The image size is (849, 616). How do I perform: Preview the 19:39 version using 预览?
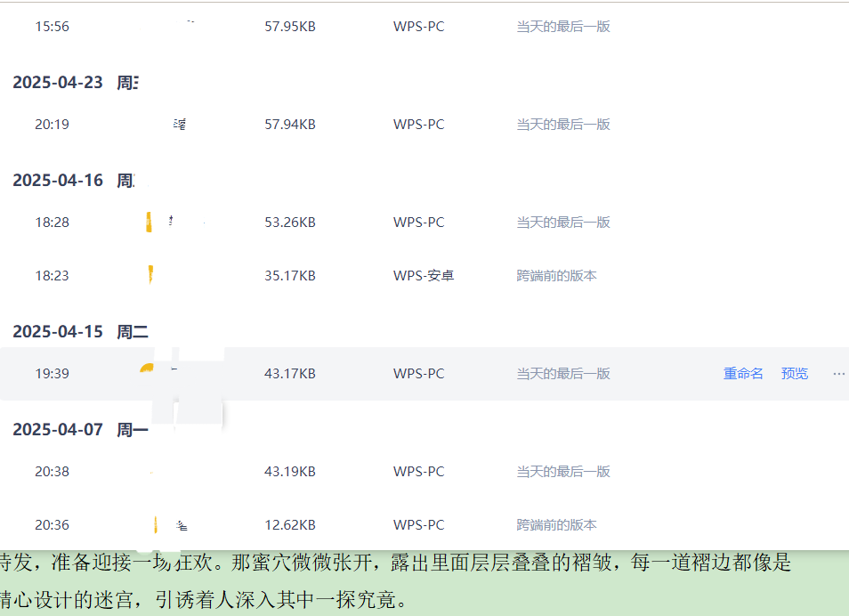pyautogui.click(x=795, y=374)
